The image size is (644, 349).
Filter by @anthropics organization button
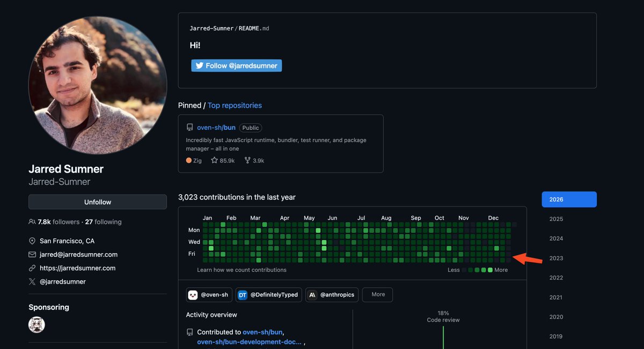tap(331, 294)
